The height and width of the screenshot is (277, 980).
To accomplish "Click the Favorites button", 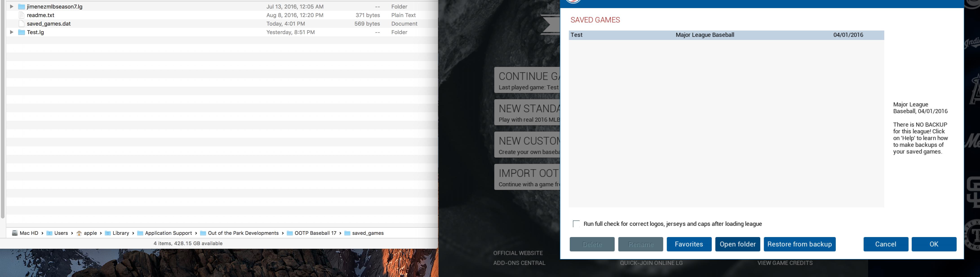I will [689, 244].
